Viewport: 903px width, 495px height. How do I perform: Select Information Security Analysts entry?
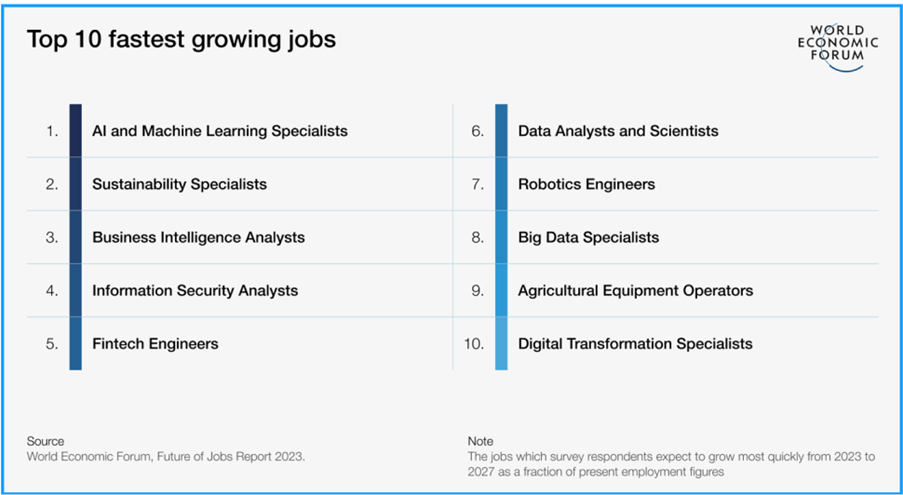(x=195, y=291)
